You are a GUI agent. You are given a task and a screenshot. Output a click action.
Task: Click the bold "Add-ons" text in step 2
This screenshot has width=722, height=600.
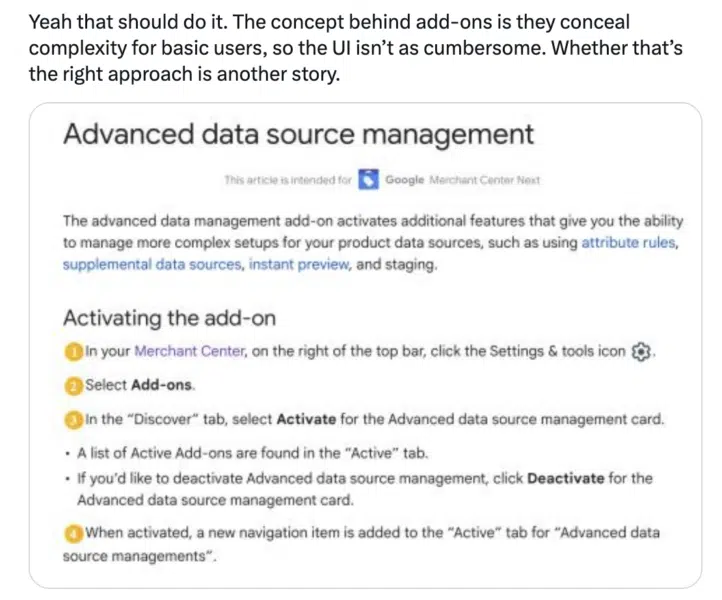click(163, 385)
